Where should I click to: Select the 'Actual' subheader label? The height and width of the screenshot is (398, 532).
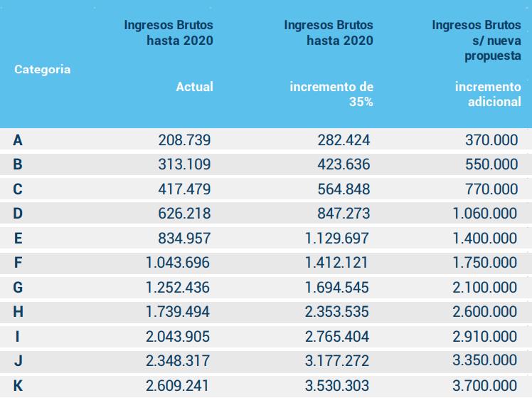pos(194,87)
